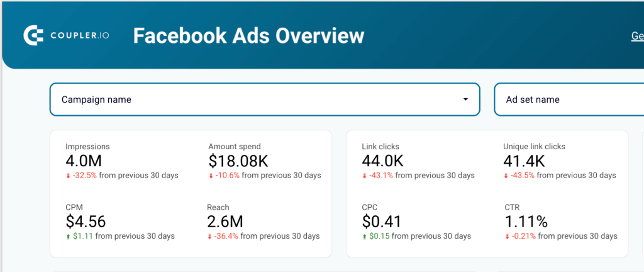
Task: Open the Campaign name dropdown arrow
Action: click(x=465, y=99)
